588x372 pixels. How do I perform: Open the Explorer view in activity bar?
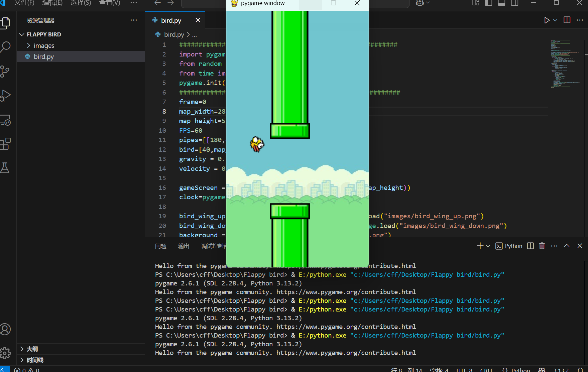click(x=5, y=23)
